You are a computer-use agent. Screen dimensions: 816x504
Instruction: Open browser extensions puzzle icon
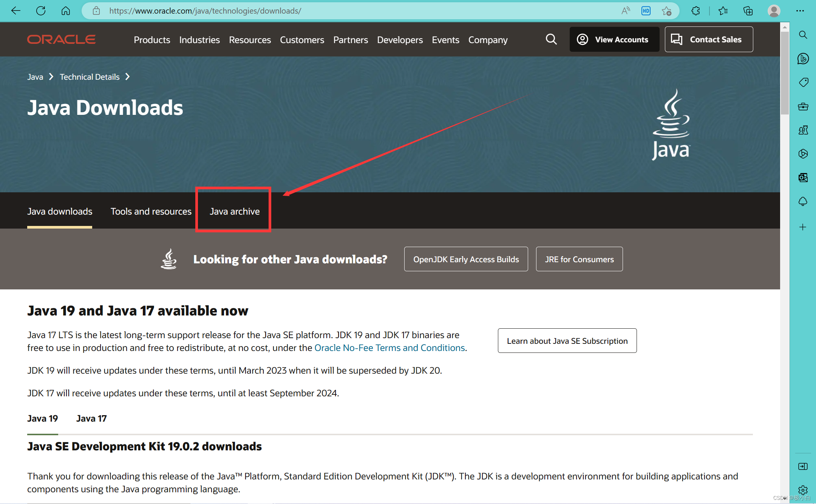pyautogui.click(x=695, y=11)
